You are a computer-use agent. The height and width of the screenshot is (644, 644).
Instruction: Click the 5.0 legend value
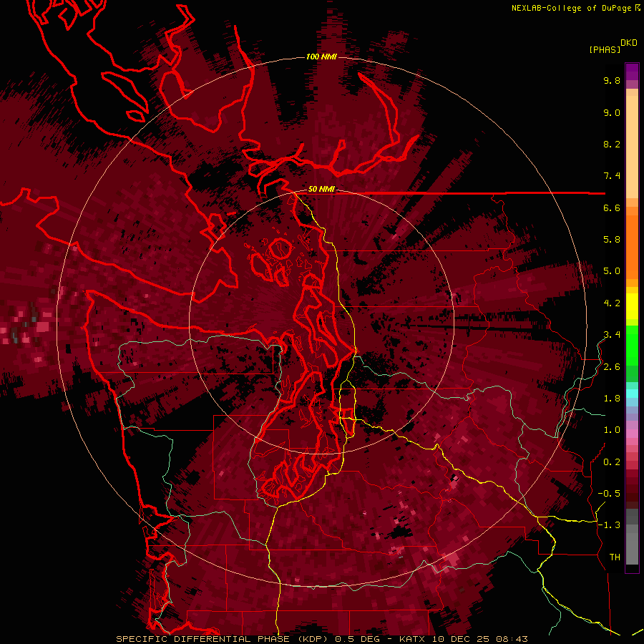coord(612,271)
